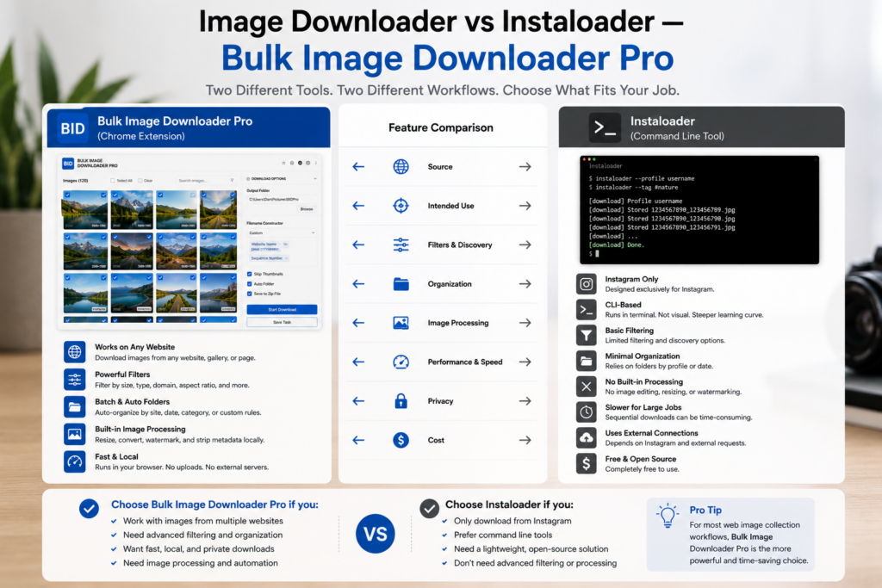Screen dimensions: 882x588
Task: Open the Custom filename constructor dropdown
Action: point(282,232)
